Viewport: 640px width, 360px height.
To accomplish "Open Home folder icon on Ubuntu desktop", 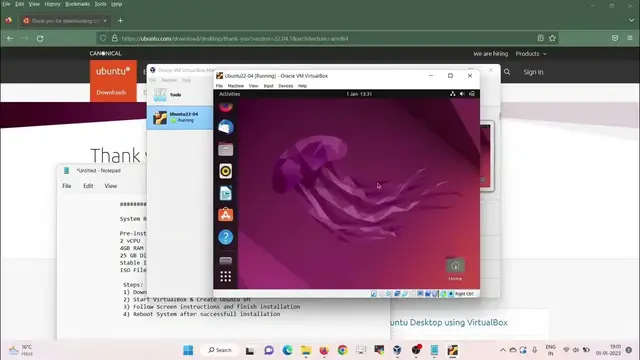I will click(455, 269).
